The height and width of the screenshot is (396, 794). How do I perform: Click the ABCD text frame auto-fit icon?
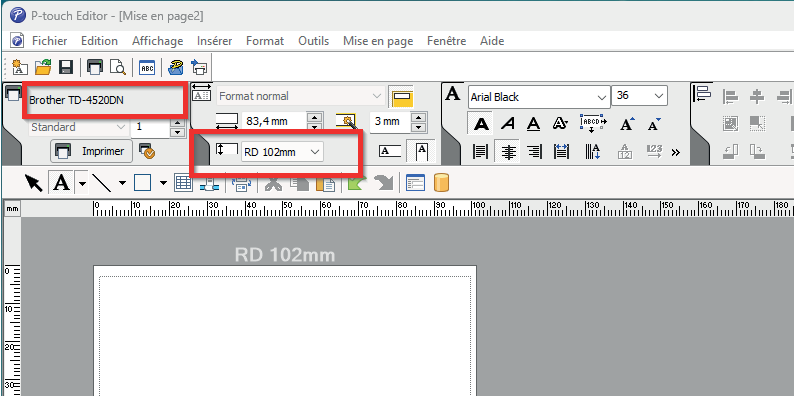tap(592, 124)
